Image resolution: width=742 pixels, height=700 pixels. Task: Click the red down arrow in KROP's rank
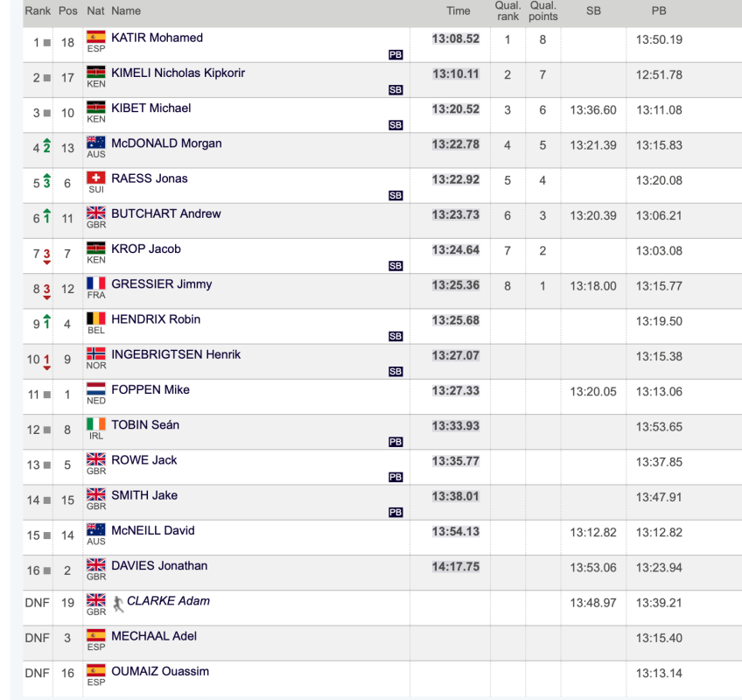47,262
